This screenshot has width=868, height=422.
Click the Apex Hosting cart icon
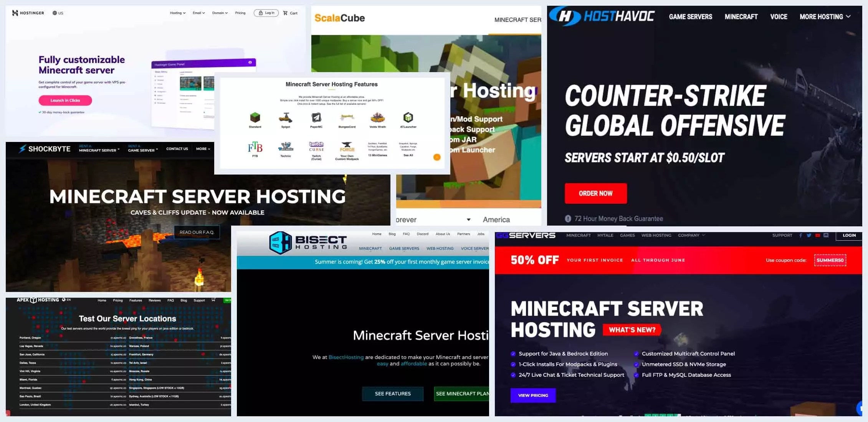click(213, 300)
